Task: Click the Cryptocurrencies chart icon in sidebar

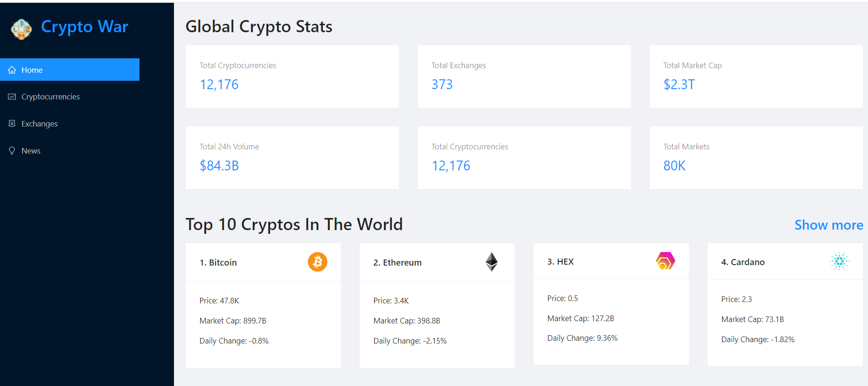Action: tap(12, 97)
